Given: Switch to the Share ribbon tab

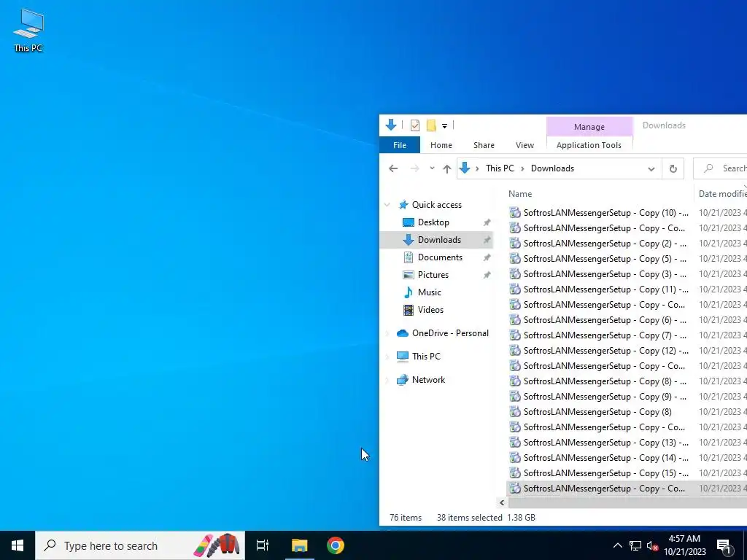Looking at the screenshot, I should [484, 145].
